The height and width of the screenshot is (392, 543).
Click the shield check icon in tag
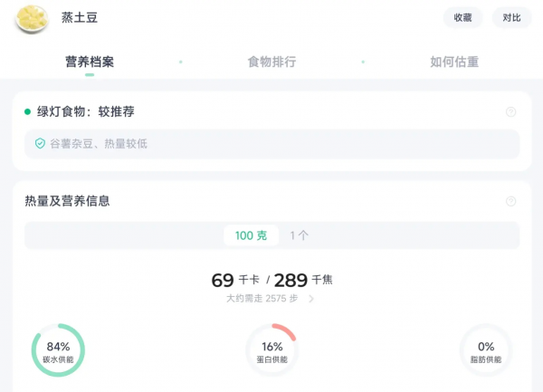[x=40, y=144]
